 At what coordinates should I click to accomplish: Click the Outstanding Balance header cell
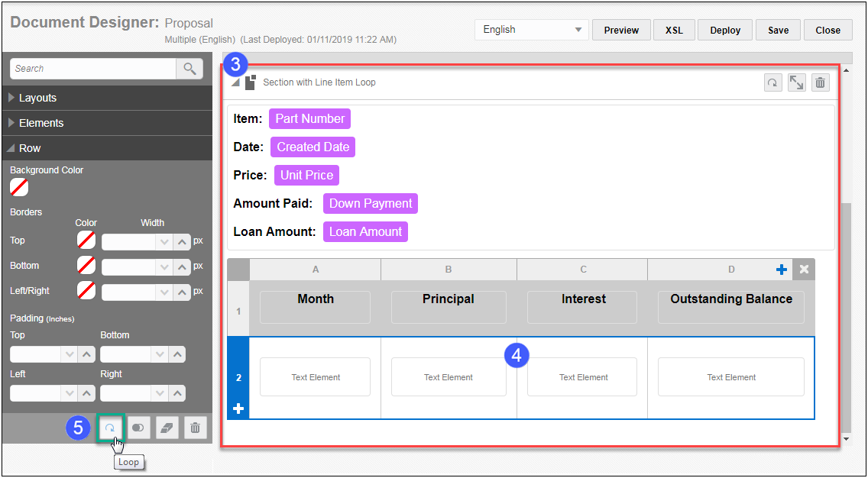(x=730, y=307)
